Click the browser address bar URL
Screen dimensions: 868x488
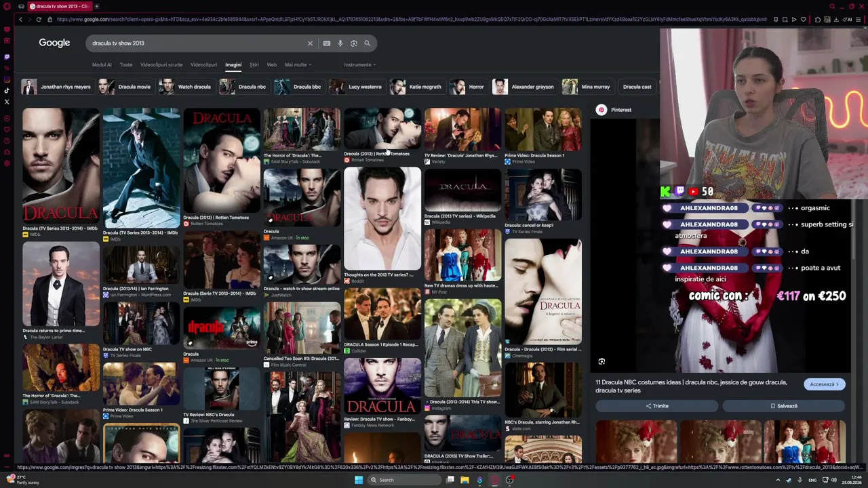pos(411,19)
